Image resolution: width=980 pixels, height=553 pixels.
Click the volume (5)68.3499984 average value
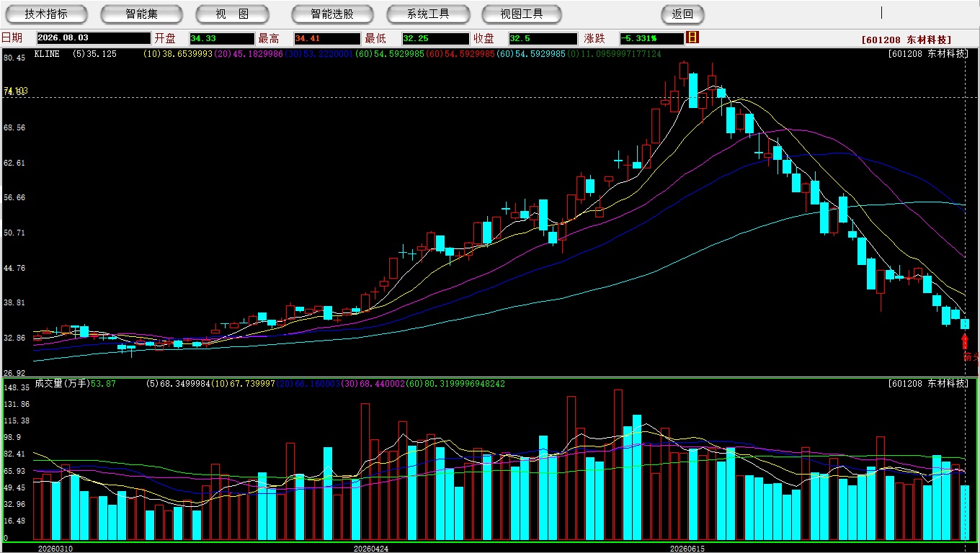coord(177,384)
